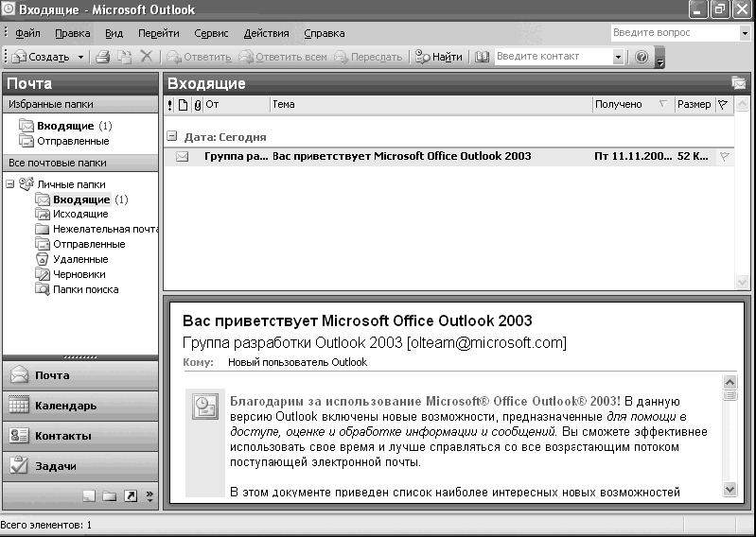Switch to the Задачи navigation button
Viewport: 756px width, 537px height.
80,466
